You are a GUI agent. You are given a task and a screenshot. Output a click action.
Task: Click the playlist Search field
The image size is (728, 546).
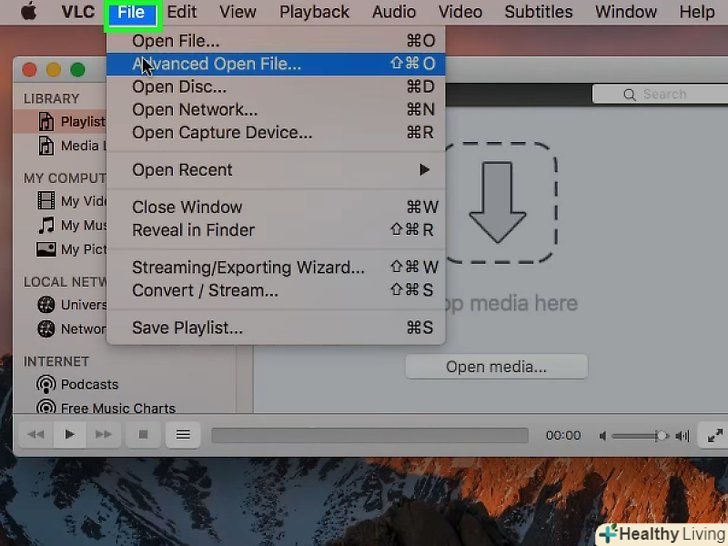(660, 94)
